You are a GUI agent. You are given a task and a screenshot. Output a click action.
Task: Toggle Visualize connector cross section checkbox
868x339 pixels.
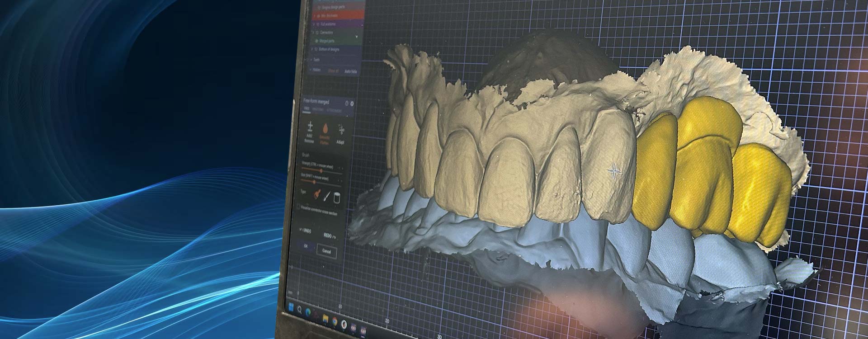coord(299,207)
